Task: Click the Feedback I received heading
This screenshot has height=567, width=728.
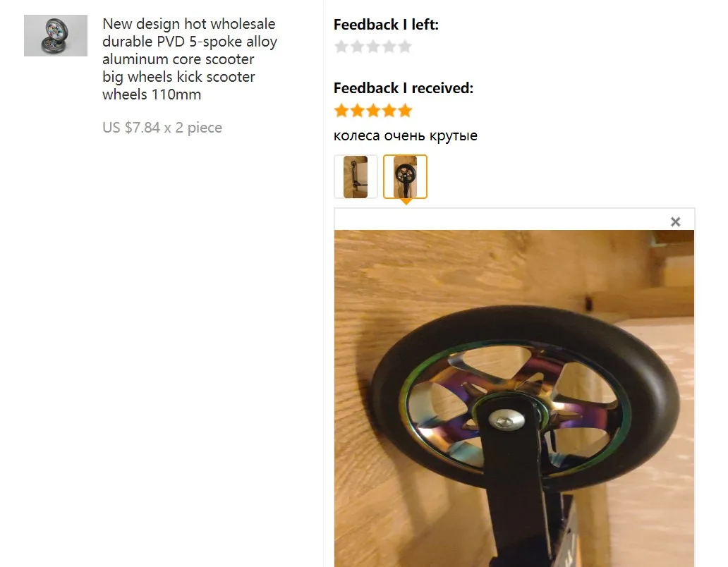Action: tap(404, 88)
